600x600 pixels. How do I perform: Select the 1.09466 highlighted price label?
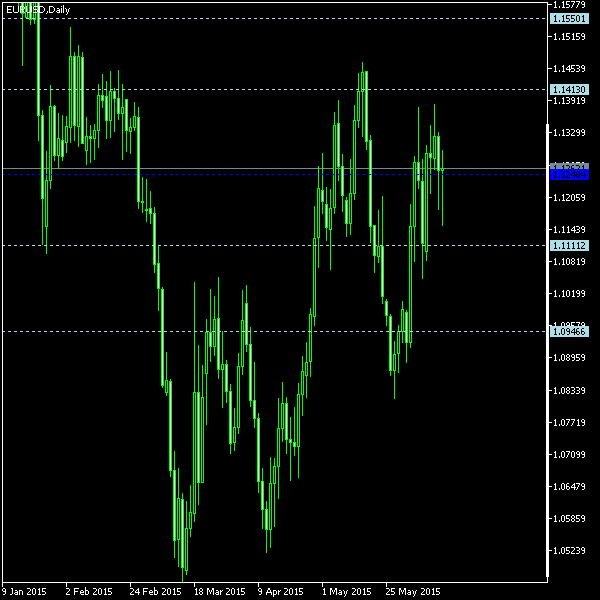click(x=569, y=331)
